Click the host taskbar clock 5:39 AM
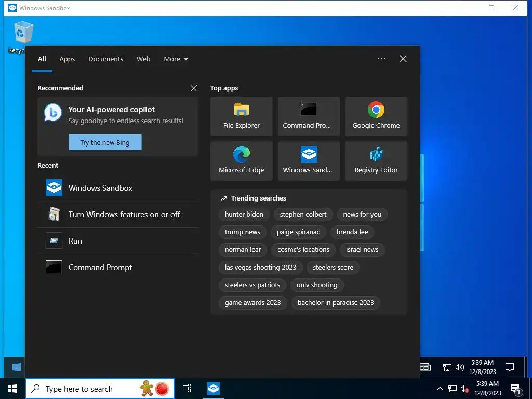This screenshot has height=399, width=532. 487,389
